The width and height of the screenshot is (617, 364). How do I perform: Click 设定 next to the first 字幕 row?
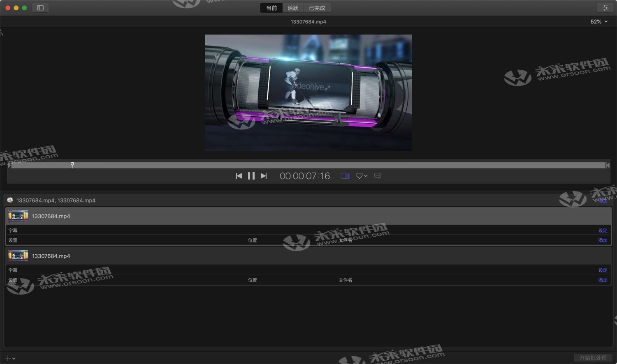(x=603, y=230)
